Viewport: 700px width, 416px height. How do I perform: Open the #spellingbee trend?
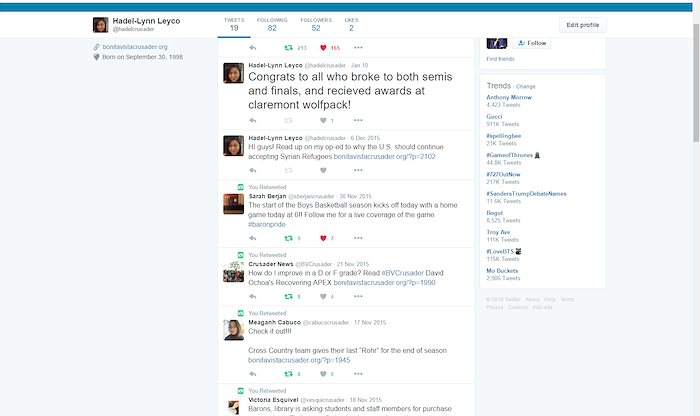504,136
